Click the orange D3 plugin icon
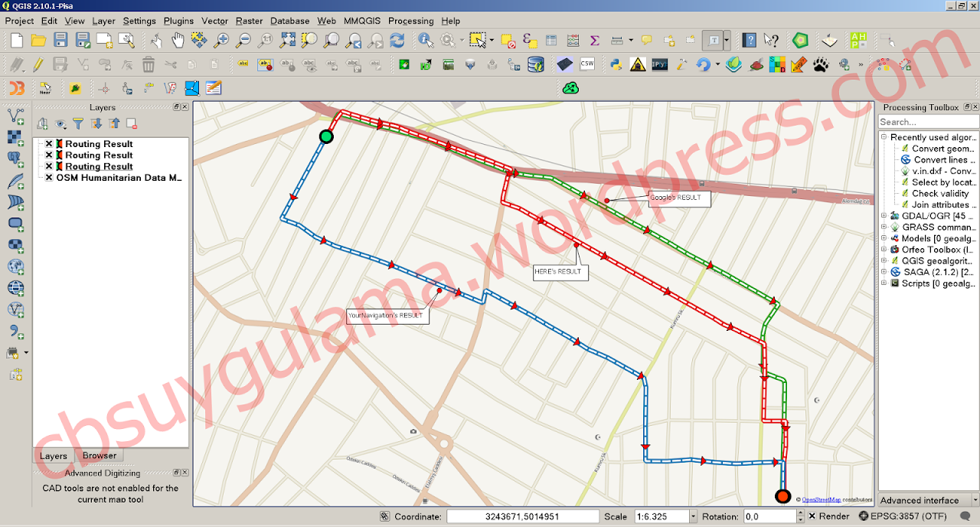This screenshot has width=980, height=527. (16, 88)
